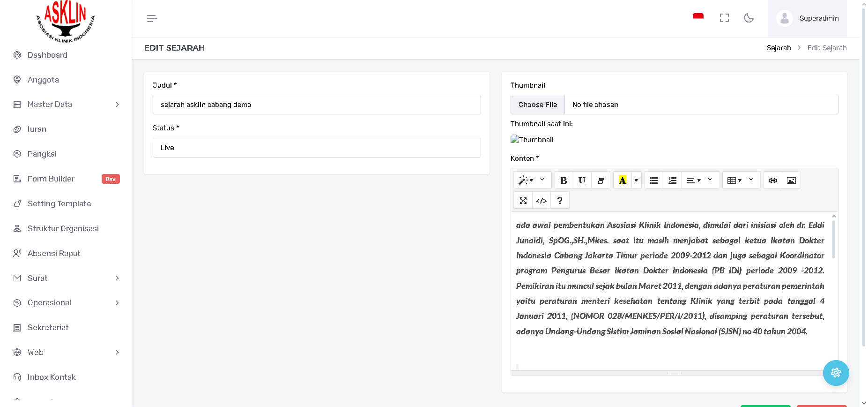Toggle browser fullscreen icon in header
The width and height of the screenshot is (868, 407).
pyautogui.click(x=724, y=18)
